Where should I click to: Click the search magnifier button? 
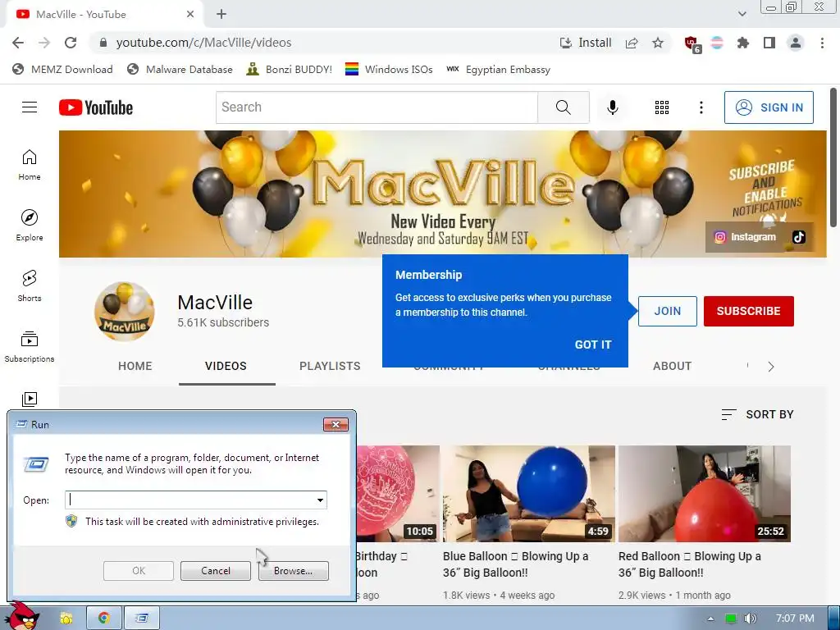pyautogui.click(x=563, y=107)
